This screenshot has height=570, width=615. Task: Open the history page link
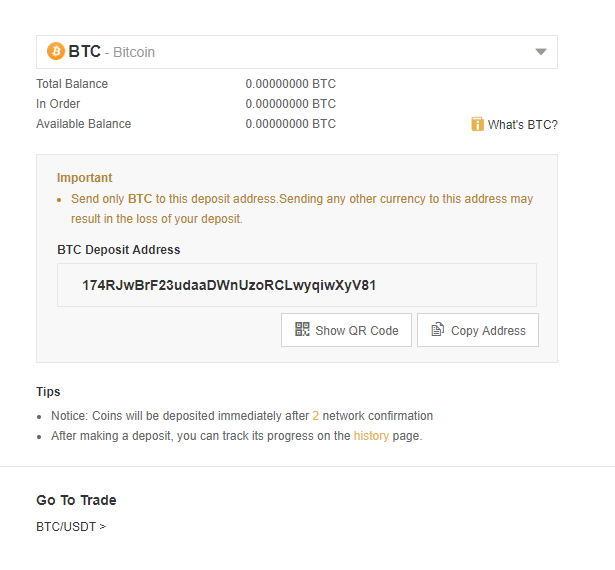click(371, 436)
